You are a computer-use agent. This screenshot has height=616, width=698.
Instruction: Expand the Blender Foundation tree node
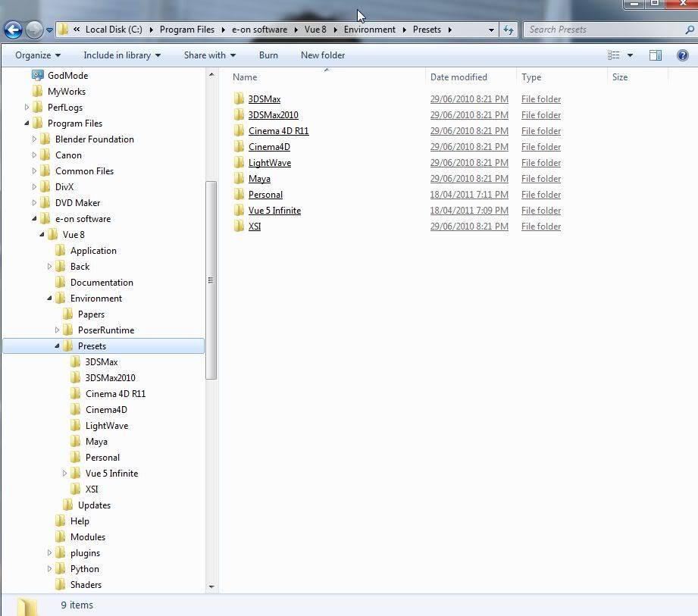pyautogui.click(x=34, y=139)
